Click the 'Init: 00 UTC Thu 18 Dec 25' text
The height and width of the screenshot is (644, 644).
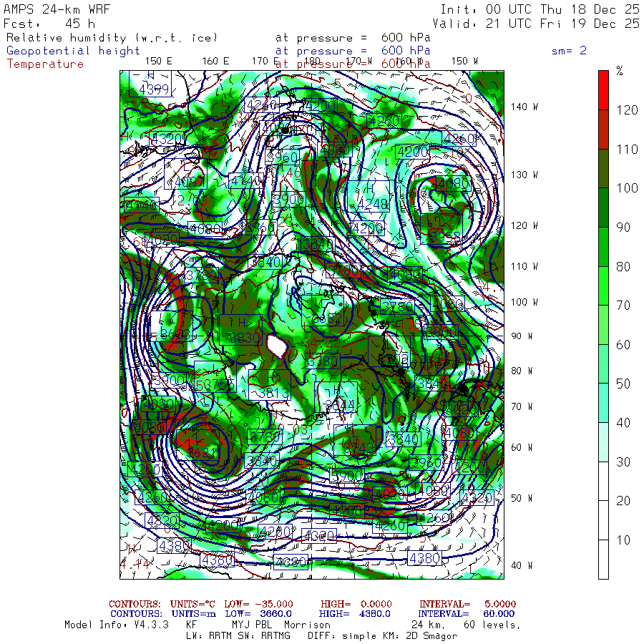(540, 9)
